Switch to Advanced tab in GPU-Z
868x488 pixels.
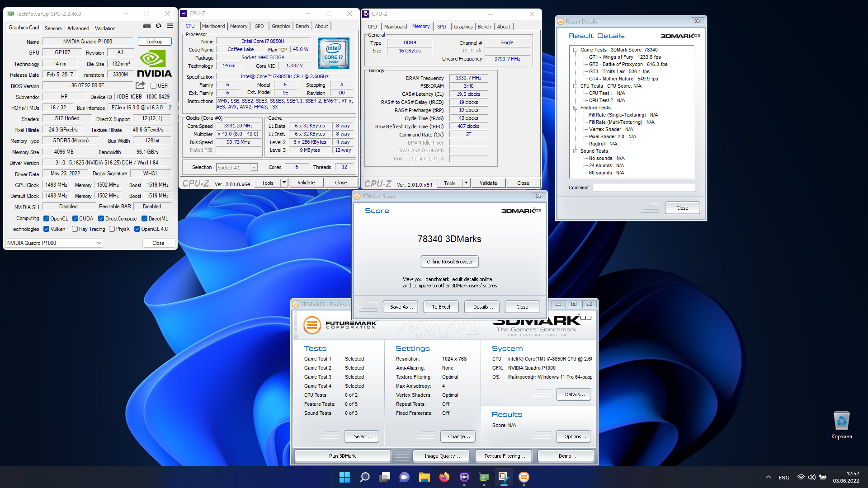pos(78,28)
